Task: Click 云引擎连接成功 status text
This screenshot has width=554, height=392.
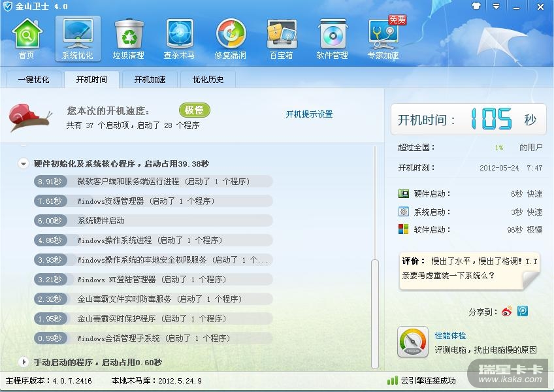Action: (428, 381)
